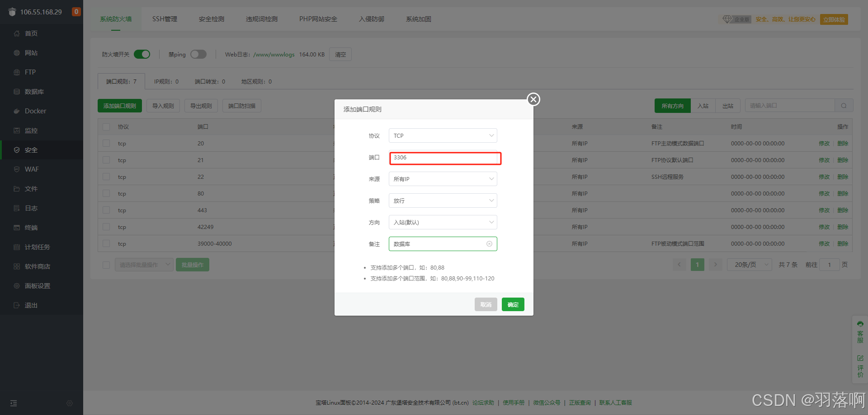Viewport: 868px width, 415px height.
Task: Click the clear icon in the remark field
Action: point(489,244)
